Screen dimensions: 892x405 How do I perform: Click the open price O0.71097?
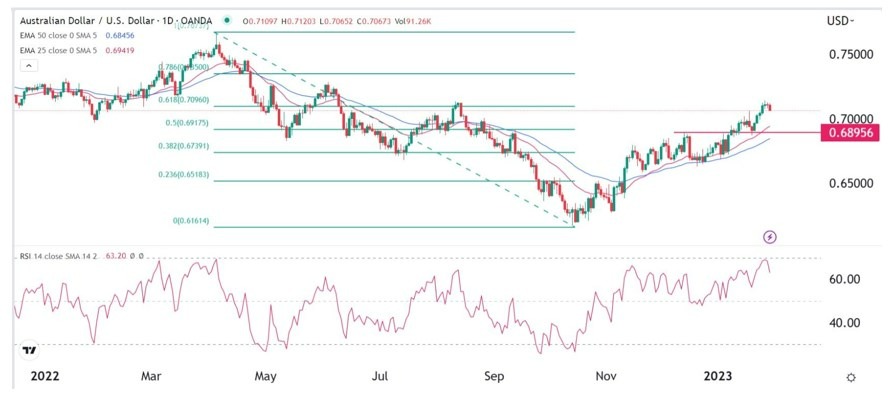coord(259,21)
